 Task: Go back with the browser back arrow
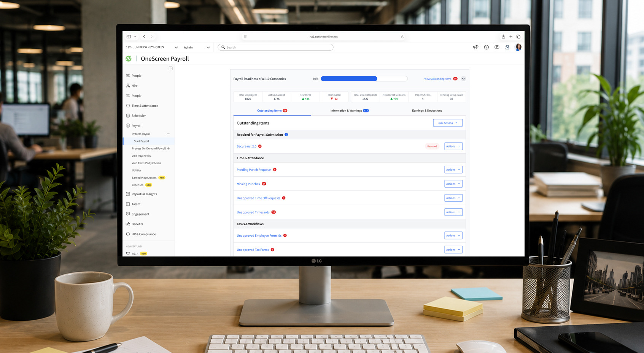[x=144, y=37]
